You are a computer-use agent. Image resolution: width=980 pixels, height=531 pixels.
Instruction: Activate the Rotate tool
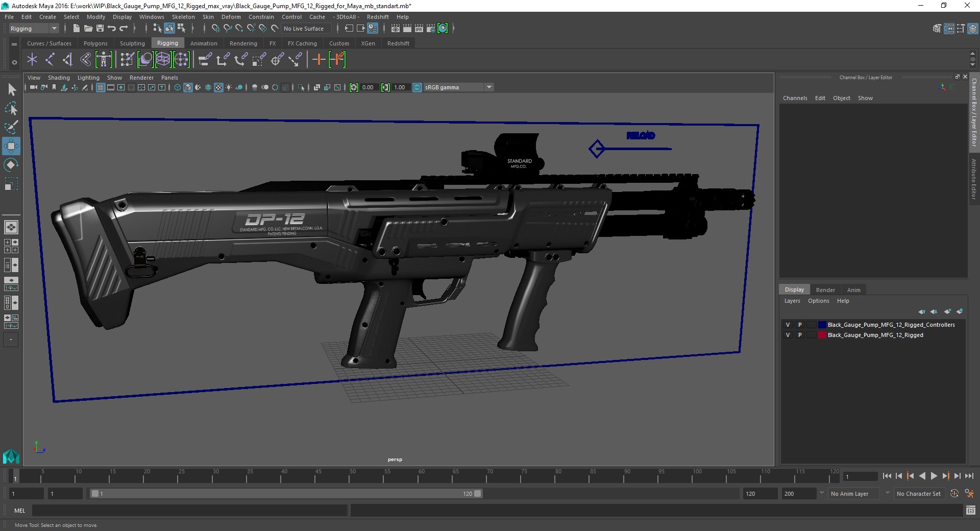(11, 165)
